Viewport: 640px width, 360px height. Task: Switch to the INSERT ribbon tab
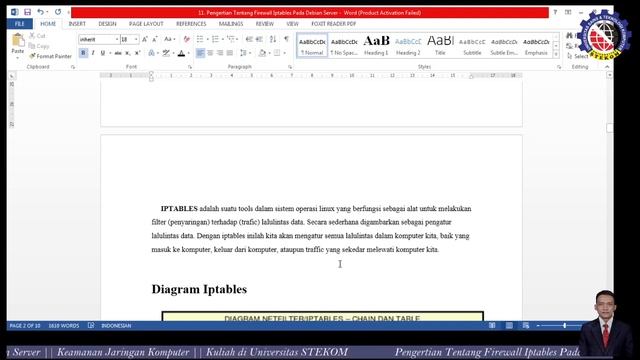pos(77,24)
